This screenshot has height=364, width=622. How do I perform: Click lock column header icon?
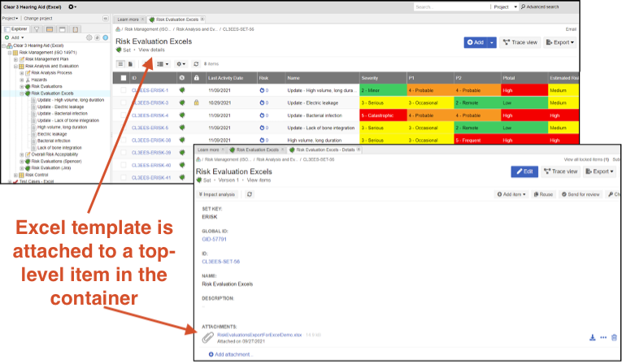coord(197,78)
